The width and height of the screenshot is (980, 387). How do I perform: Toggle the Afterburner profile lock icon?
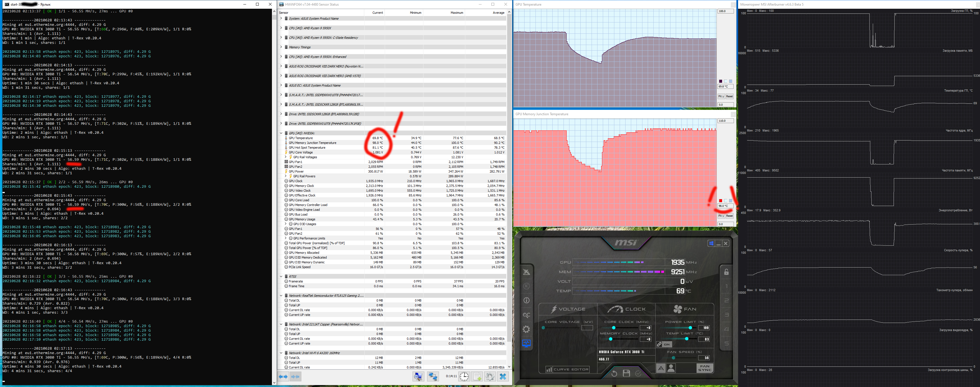point(726,271)
